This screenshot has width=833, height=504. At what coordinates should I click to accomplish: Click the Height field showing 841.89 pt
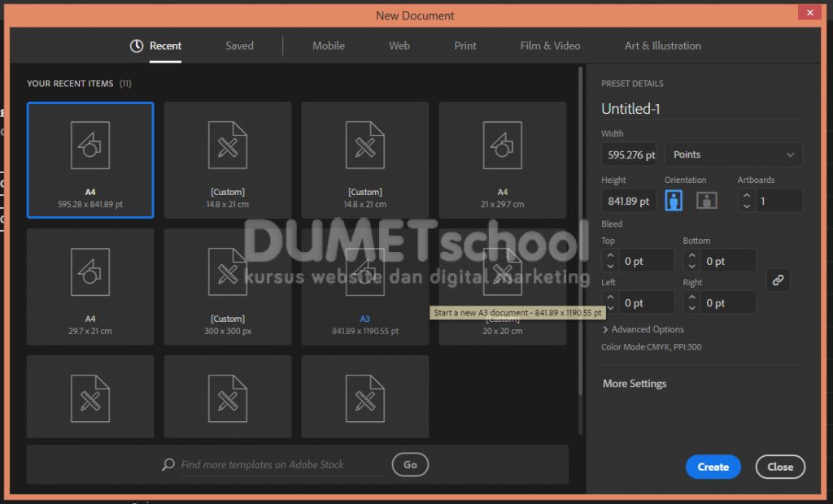pyautogui.click(x=629, y=201)
